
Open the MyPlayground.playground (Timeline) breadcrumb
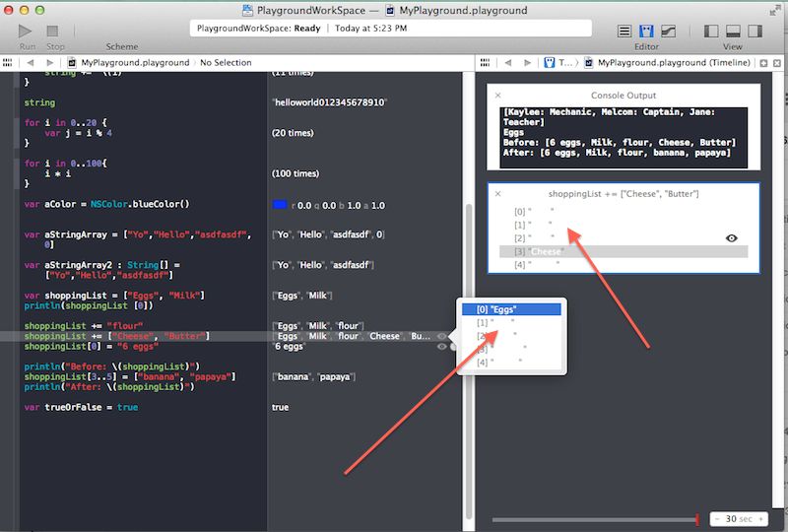coord(674,62)
